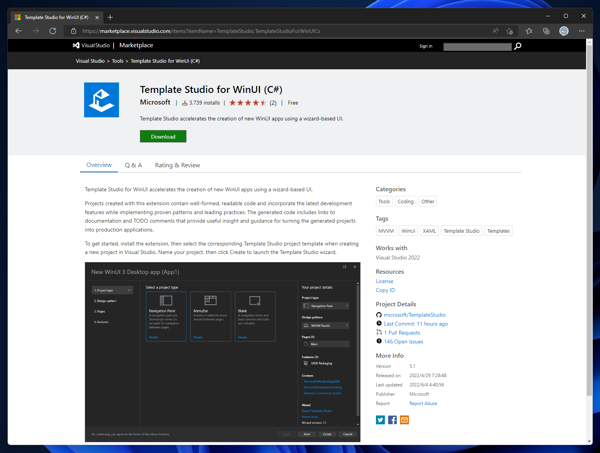Click the installs download icon
Screen dimensions: 600x453
[x=184, y=103]
